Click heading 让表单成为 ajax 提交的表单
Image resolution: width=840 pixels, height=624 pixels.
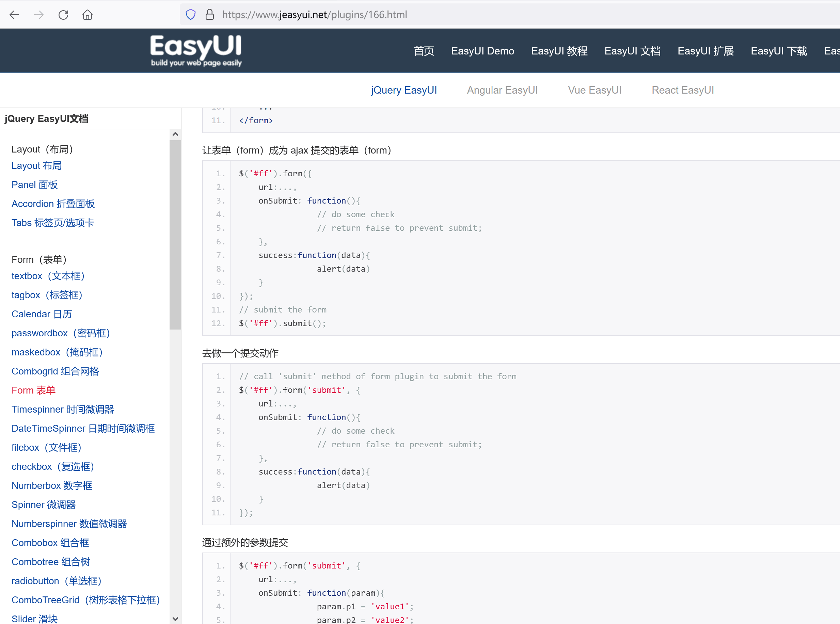[x=298, y=150]
